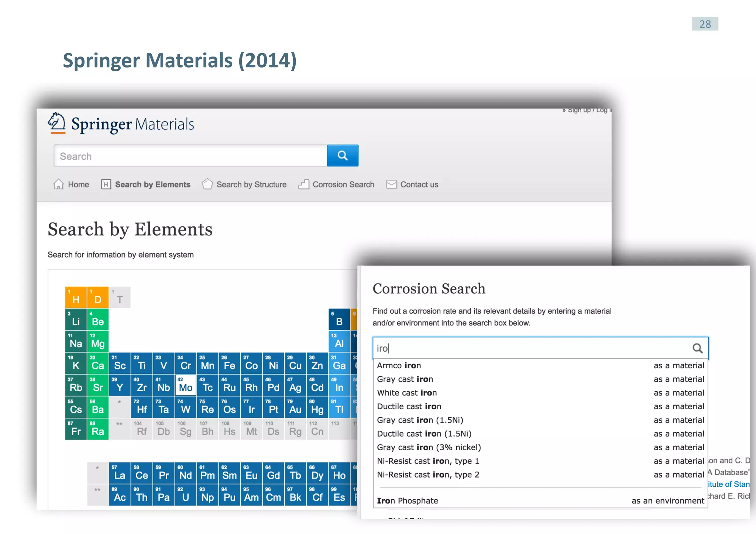Select the Iron (Fe) element tile
This screenshot has height=534, width=756.
point(229,363)
